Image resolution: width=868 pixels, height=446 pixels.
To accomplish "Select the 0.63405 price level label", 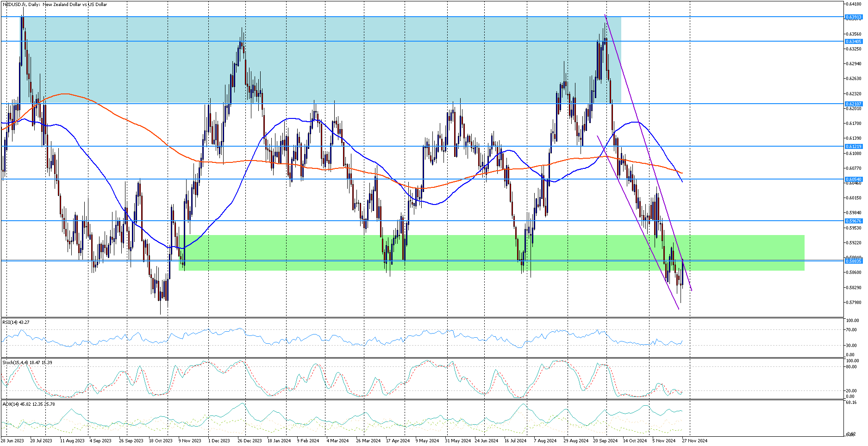I will pos(854,42).
